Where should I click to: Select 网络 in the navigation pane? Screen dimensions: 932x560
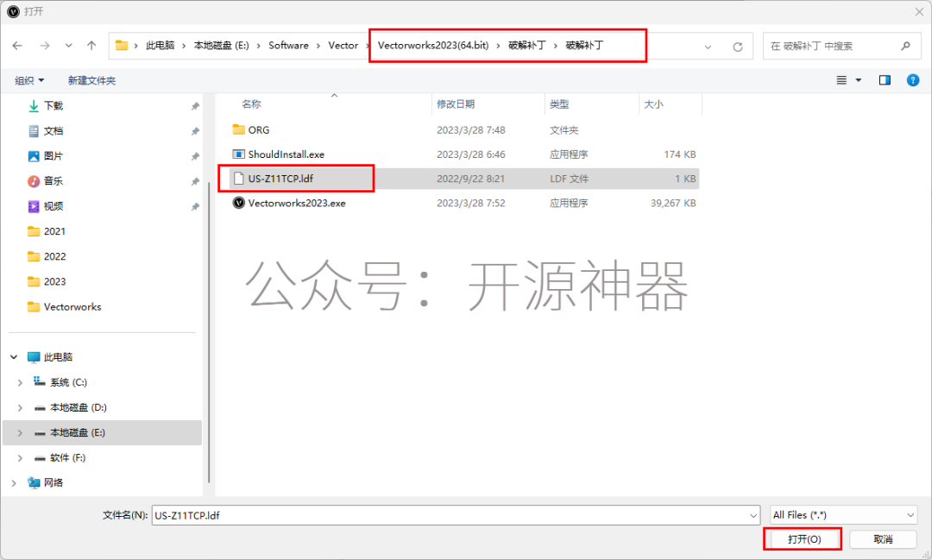point(53,482)
